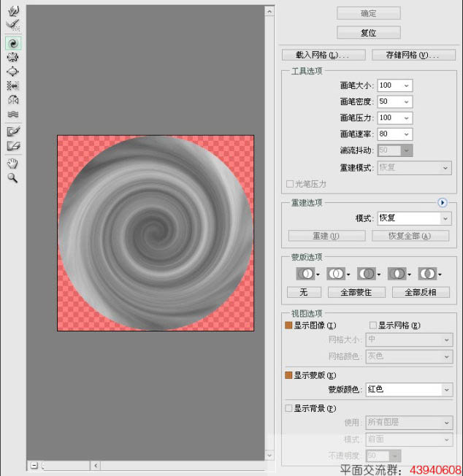Select the Thaw Mask tool
This screenshot has height=476, width=463.
coord(13,146)
